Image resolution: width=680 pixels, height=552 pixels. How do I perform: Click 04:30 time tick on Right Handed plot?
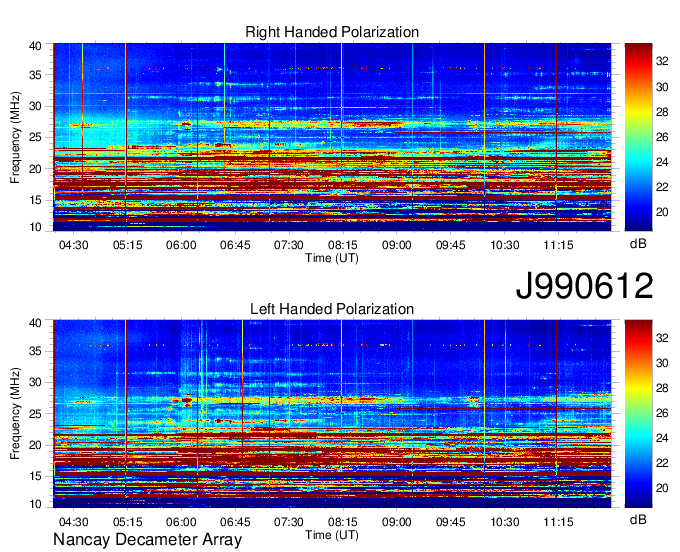coord(73,245)
